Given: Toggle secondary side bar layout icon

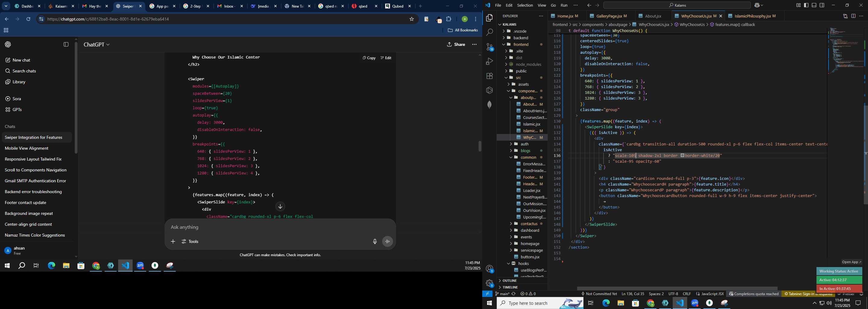Looking at the screenshot, I should click(822, 5).
